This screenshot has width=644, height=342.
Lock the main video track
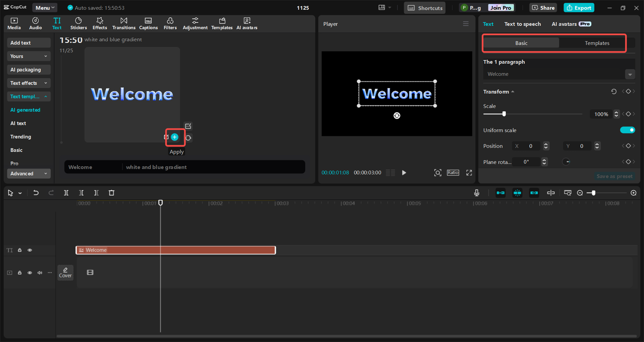click(20, 273)
